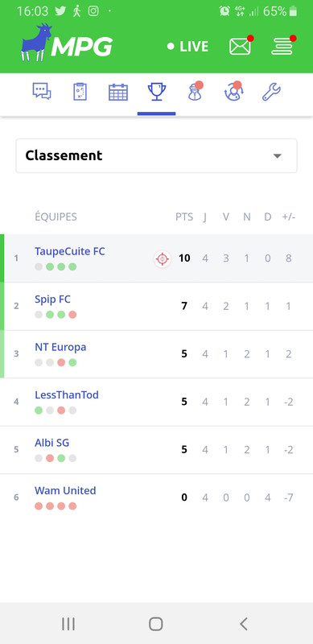The image size is (313, 644).
Task: Tap the LIVE indicator button
Action: click(187, 47)
